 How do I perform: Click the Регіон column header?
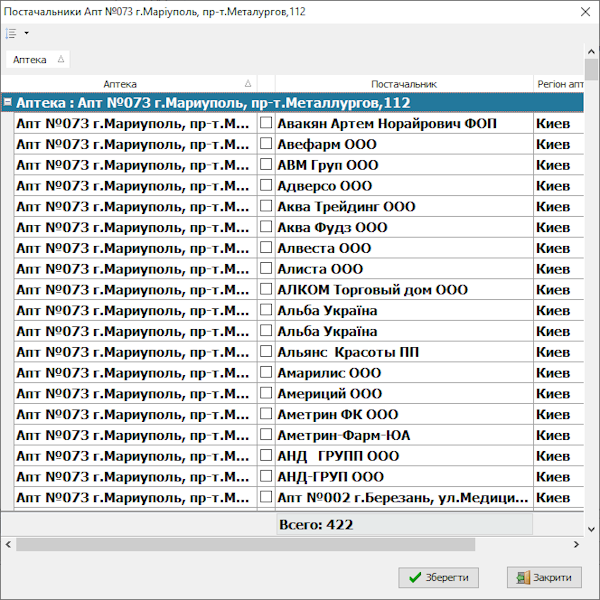click(x=559, y=85)
